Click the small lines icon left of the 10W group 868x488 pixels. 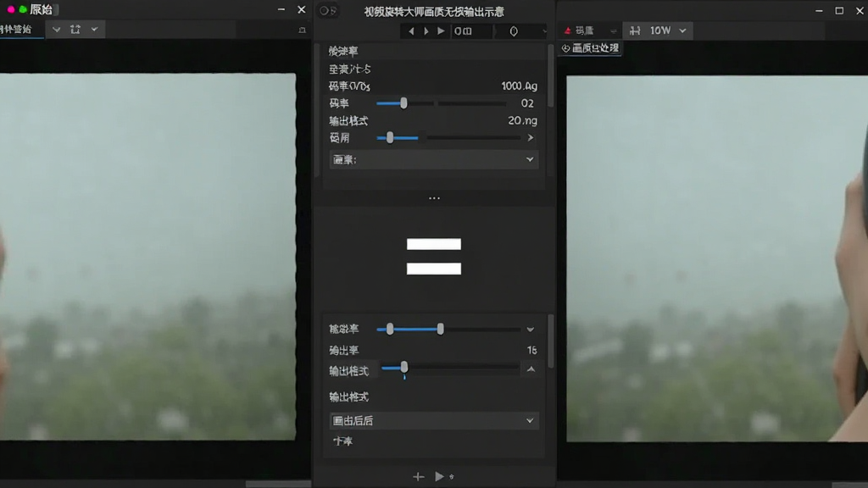coord(613,31)
